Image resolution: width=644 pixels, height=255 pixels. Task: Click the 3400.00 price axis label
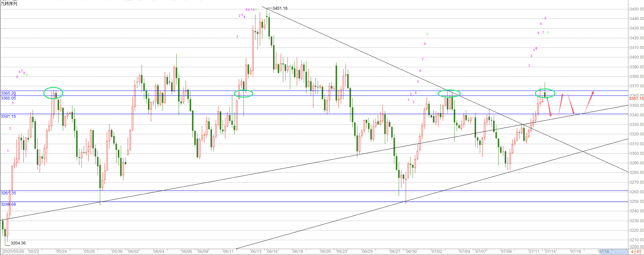click(637, 57)
